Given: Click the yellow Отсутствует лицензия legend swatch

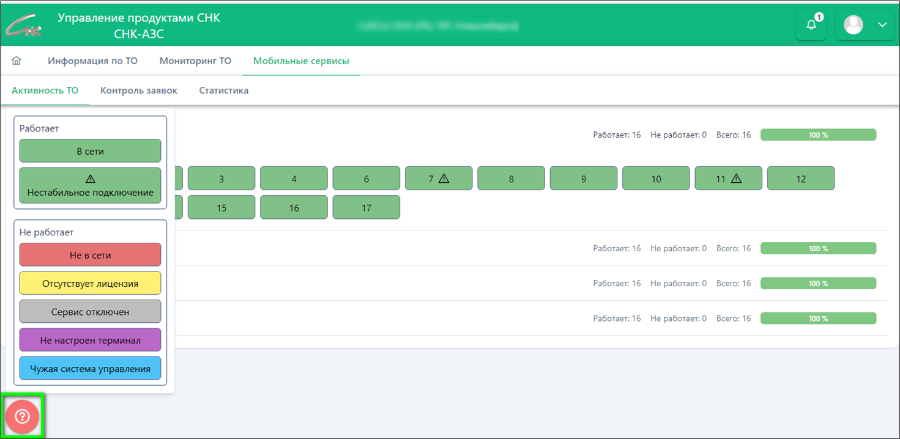Looking at the screenshot, I should point(90,283).
